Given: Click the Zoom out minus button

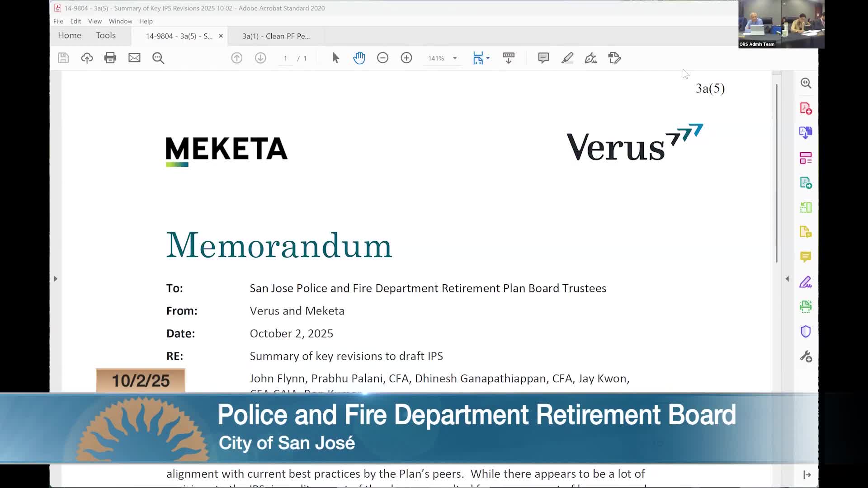Looking at the screenshot, I should [382, 58].
